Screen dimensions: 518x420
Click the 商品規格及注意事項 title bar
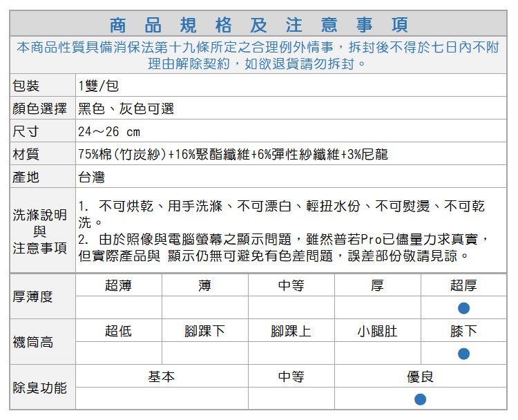(259, 25)
